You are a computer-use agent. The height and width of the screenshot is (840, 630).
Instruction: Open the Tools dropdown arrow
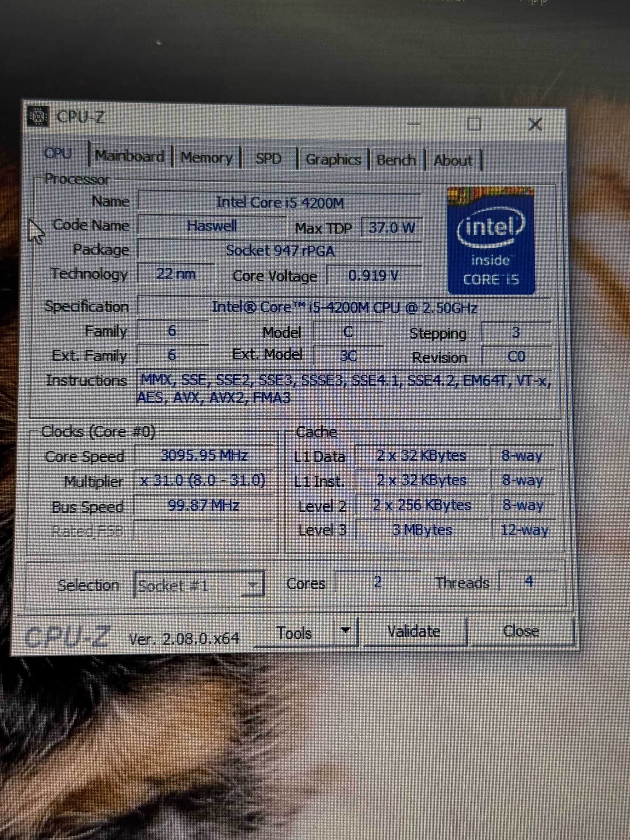[345, 631]
